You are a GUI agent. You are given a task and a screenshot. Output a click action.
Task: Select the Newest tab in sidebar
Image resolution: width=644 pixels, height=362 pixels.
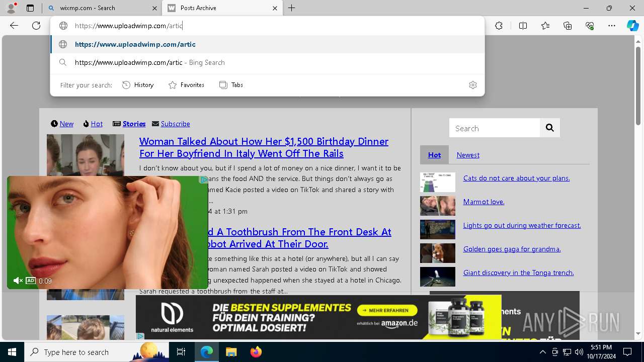(468, 155)
